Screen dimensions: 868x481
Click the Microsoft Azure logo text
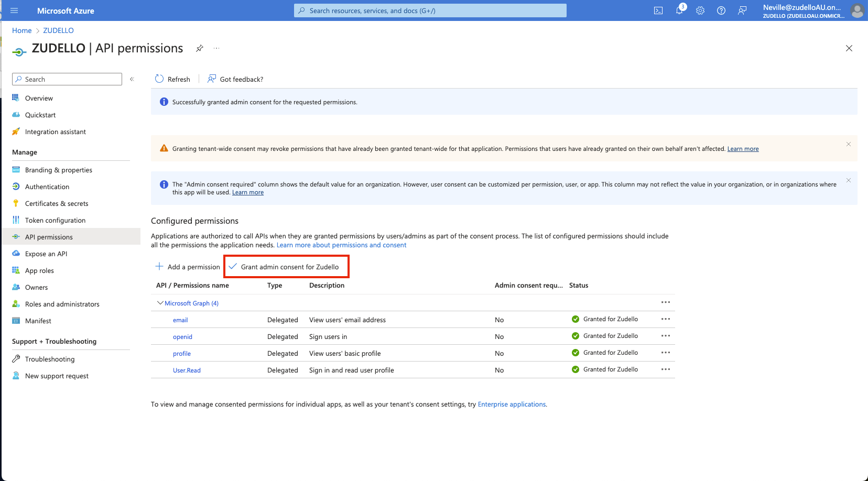pyautogui.click(x=66, y=10)
